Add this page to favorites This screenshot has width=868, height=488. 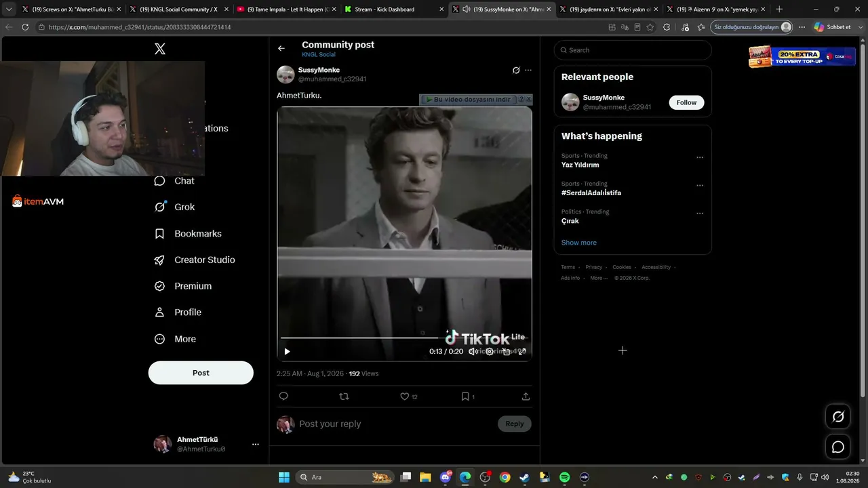[650, 27]
